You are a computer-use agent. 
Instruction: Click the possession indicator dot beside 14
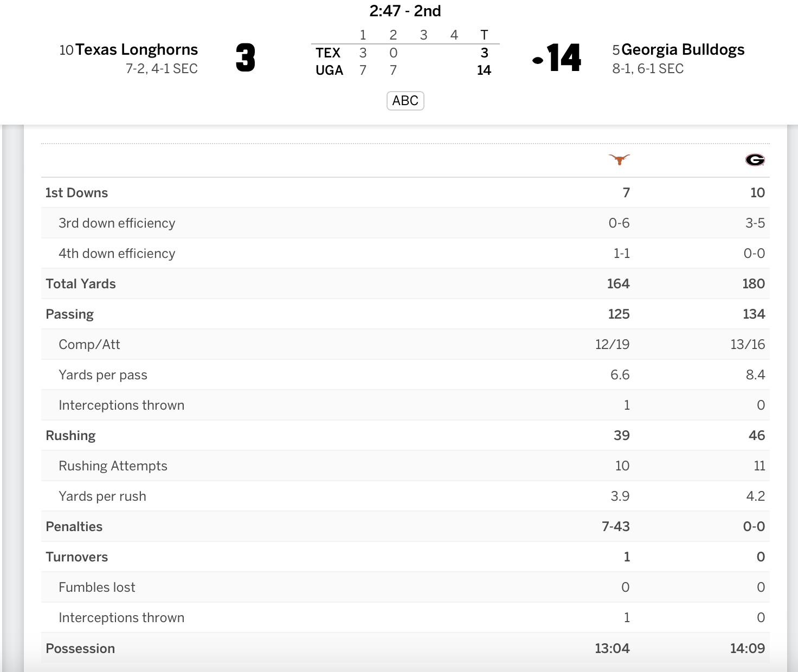538,60
